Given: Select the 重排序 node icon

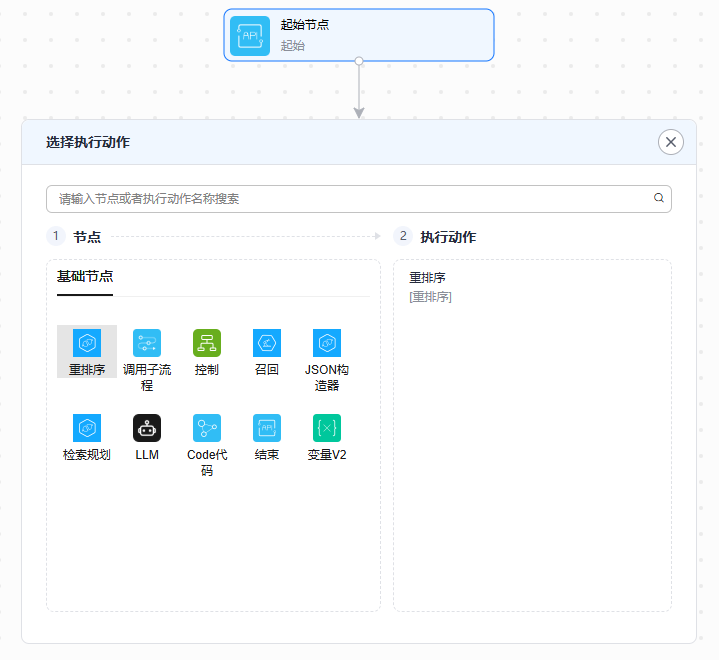Looking at the screenshot, I should click(x=87, y=344).
